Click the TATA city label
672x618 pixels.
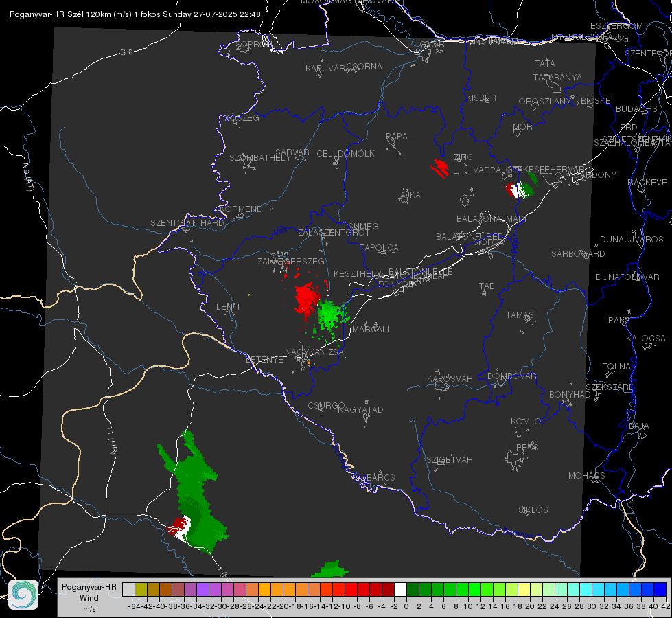545,63
